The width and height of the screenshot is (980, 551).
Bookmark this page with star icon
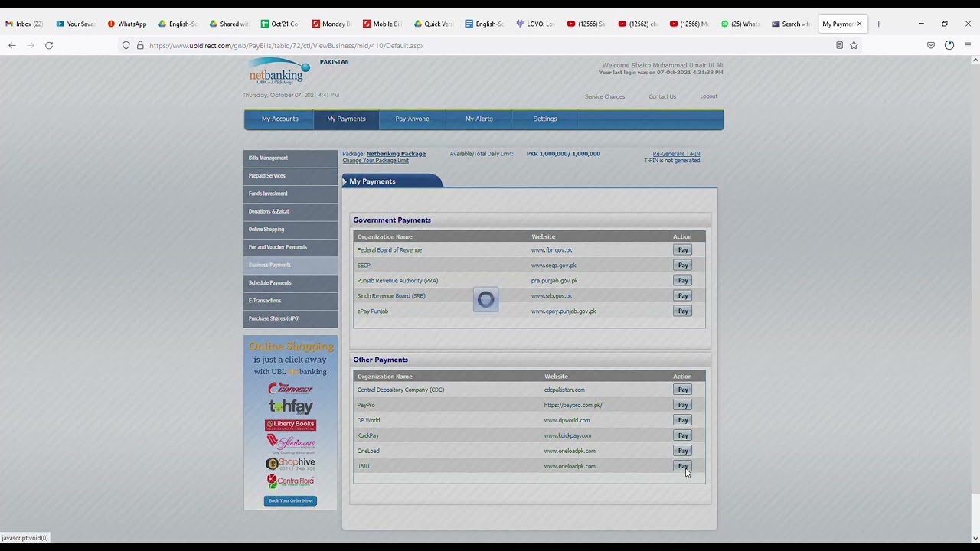(x=854, y=45)
